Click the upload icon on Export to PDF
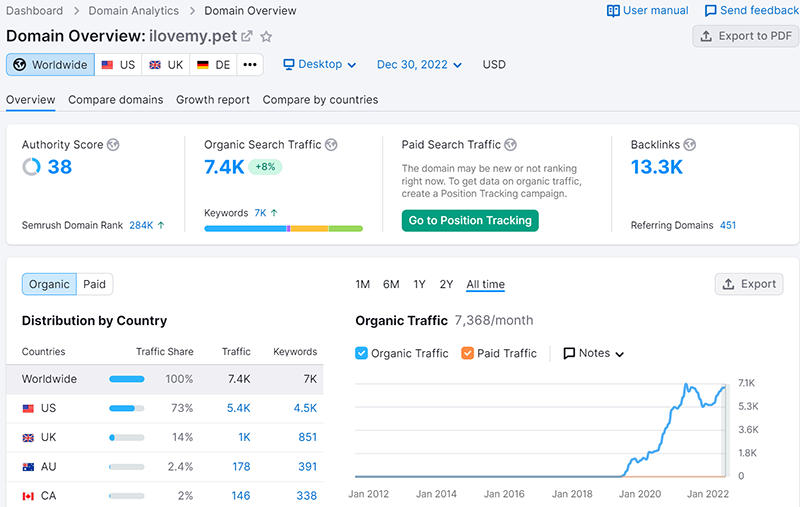This screenshot has width=800, height=507. click(706, 36)
